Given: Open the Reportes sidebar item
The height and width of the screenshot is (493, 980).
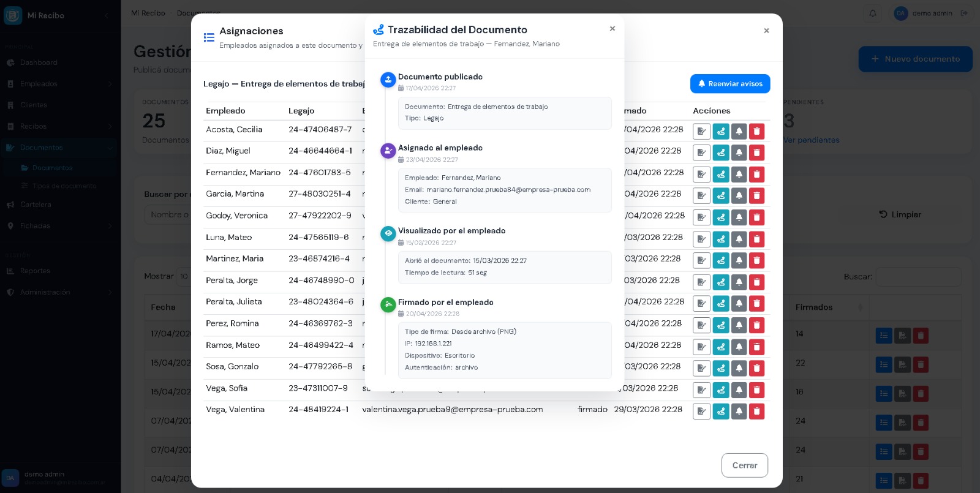Looking at the screenshot, I should [x=35, y=271].
